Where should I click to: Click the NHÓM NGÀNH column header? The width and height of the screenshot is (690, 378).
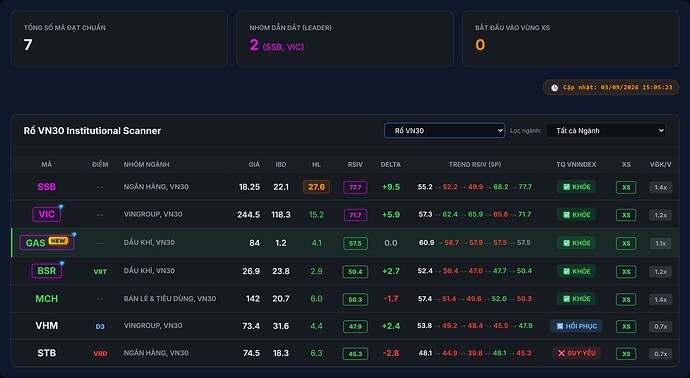[x=147, y=164]
